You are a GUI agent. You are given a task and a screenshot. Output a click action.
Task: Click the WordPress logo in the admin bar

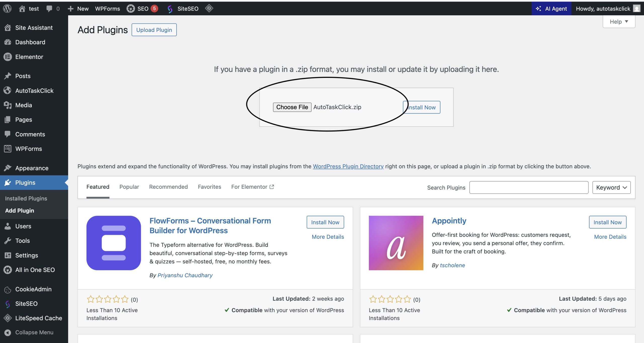point(7,9)
